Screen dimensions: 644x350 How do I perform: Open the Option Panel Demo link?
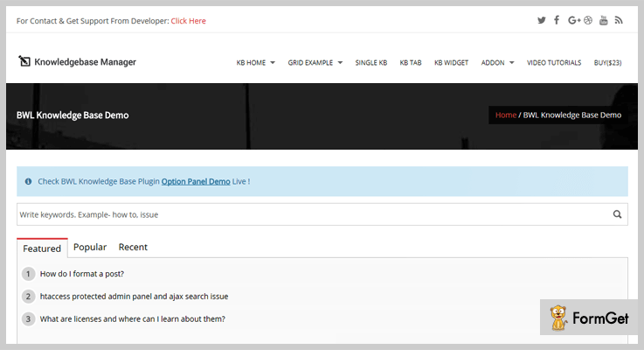[x=196, y=181]
